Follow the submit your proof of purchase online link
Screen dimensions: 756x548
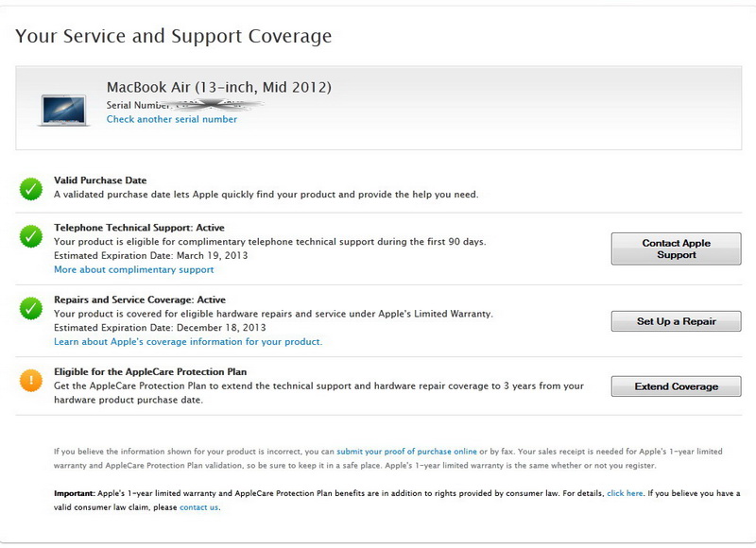pos(406,453)
